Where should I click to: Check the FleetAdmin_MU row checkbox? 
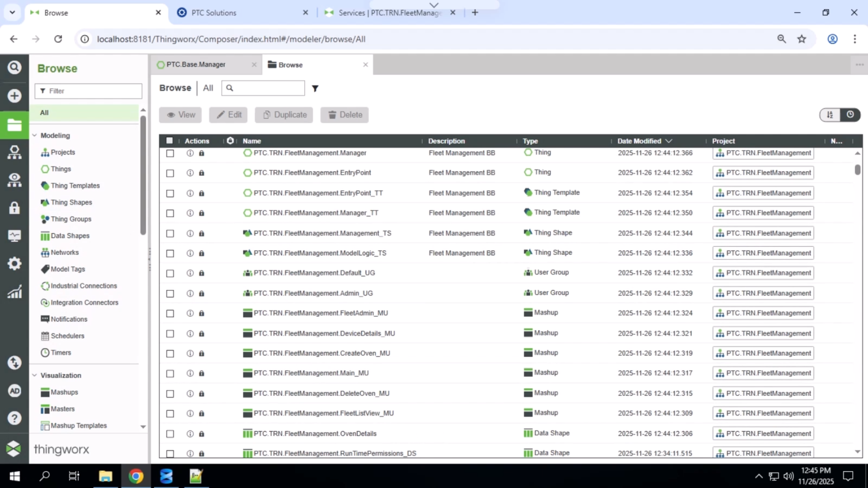point(170,314)
